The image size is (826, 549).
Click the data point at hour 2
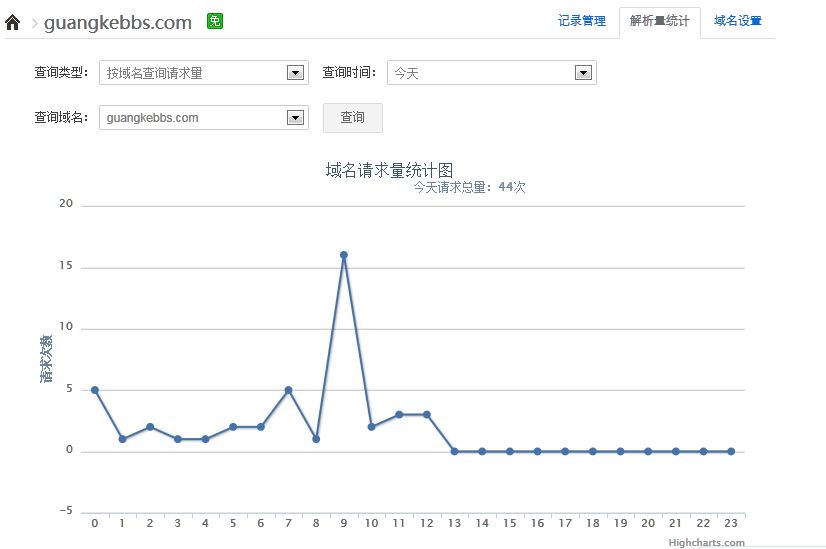[150, 427]
